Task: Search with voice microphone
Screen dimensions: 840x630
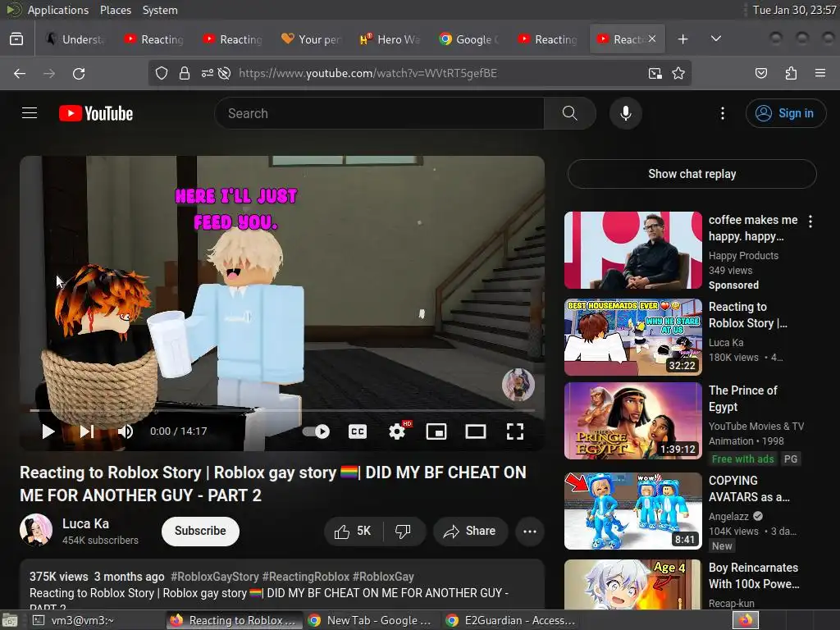Action: click(x=625, y=113)
